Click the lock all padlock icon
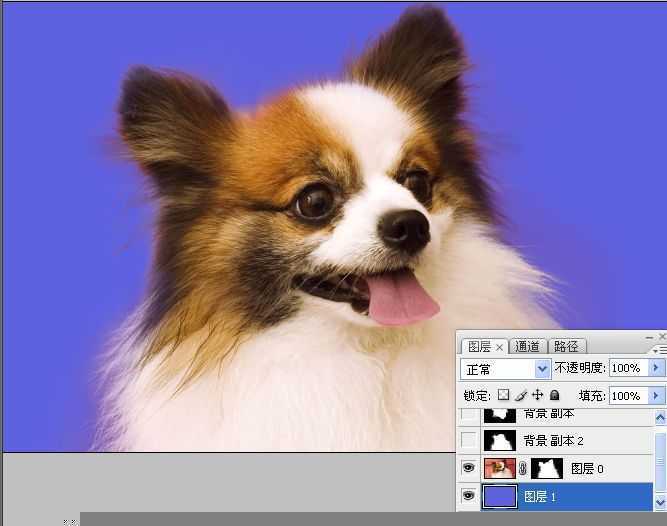Image resolution: width=667 pixels, height=526 pixels. coord(554,395)
